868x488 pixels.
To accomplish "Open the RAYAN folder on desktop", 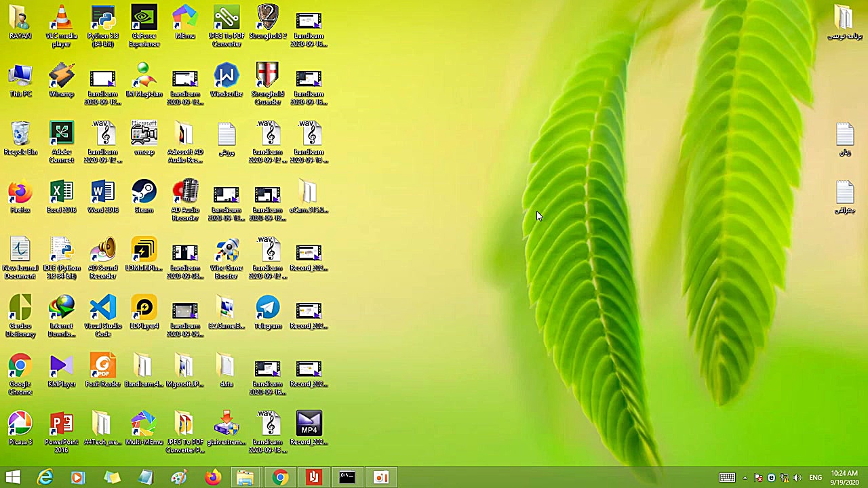I will [x=20, y=23].
